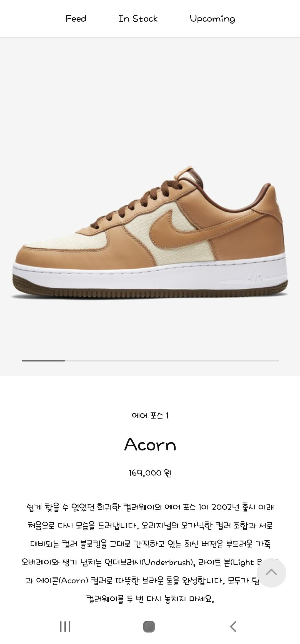Tap the scroll-to-top chevron button
This screenshot has height=644, width=300.
pos(271,573)
